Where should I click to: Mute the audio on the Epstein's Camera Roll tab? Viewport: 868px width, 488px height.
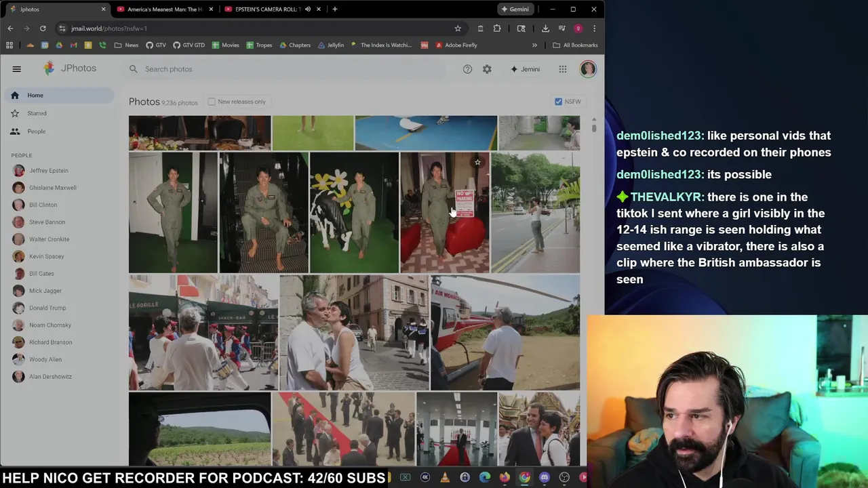pyautogui.click(x=308, y=9)
